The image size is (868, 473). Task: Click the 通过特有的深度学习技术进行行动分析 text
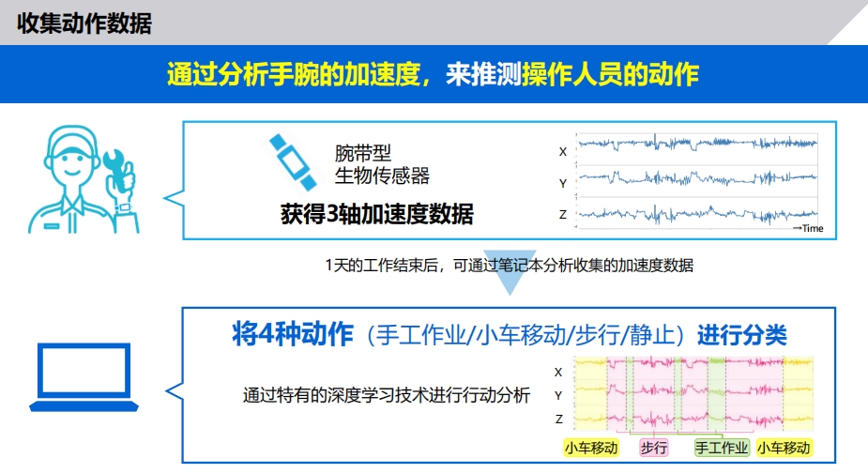[387, 395]
